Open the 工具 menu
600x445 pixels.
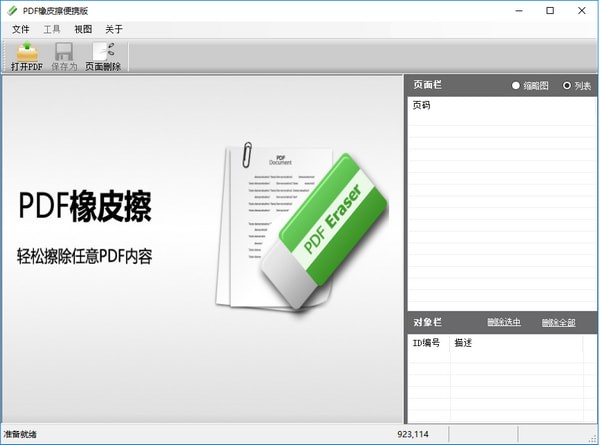[x=52, y=29]
